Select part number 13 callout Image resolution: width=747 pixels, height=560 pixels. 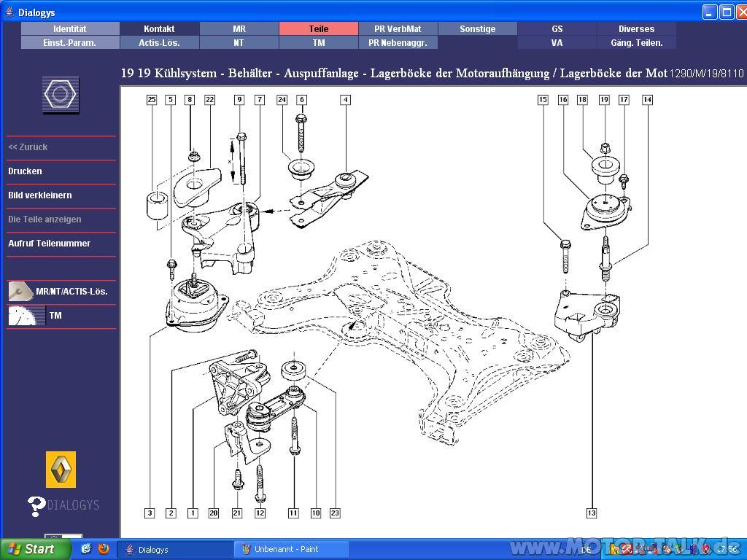pos(592,513)
